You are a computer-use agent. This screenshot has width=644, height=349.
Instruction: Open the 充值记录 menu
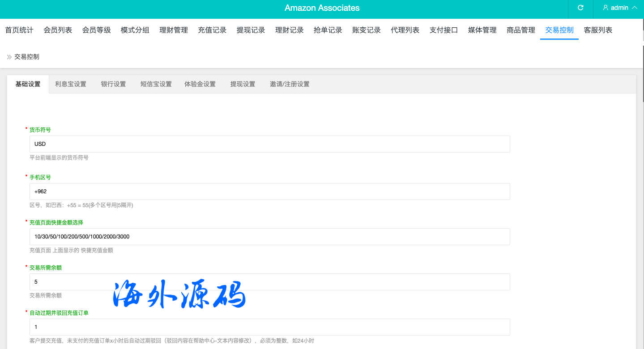point(212,30)
